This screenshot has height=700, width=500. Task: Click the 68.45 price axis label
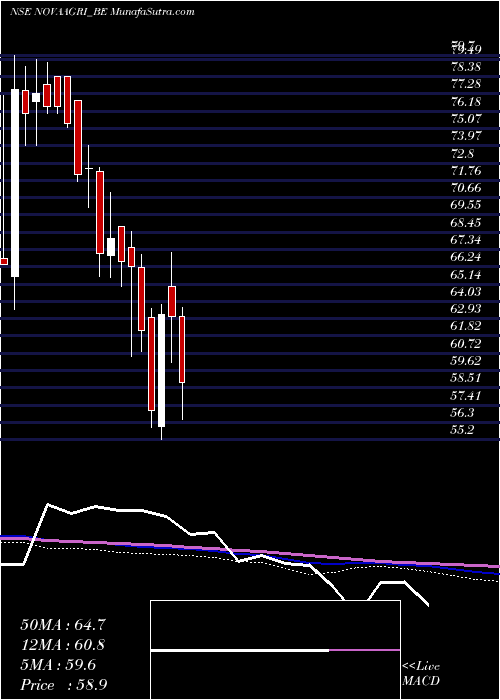click(x=466, y=222)
